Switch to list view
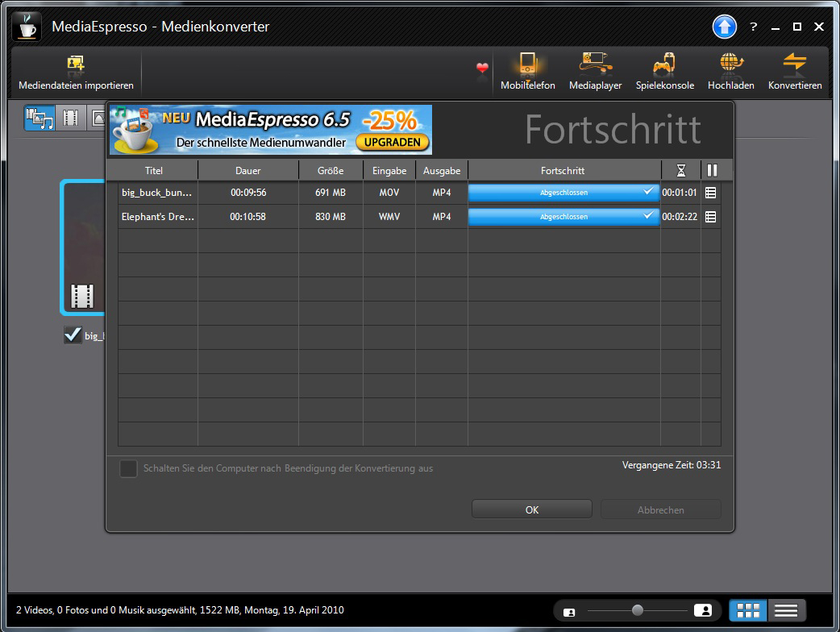 [786, 610]
